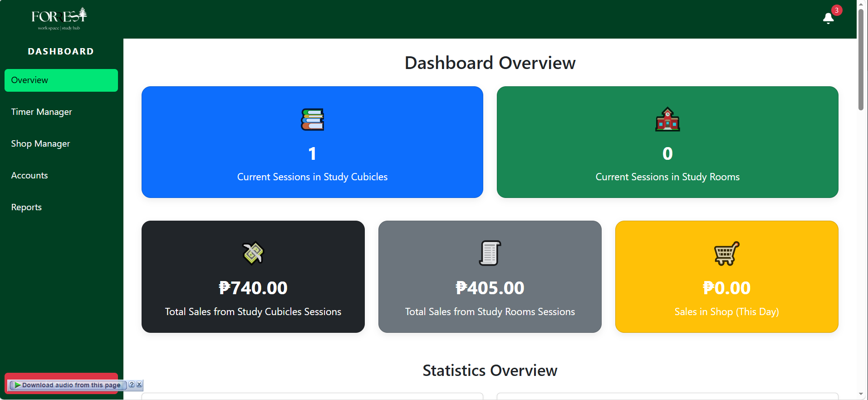
Task: Click the scrollbar down arrow
Action: (861, 395)
